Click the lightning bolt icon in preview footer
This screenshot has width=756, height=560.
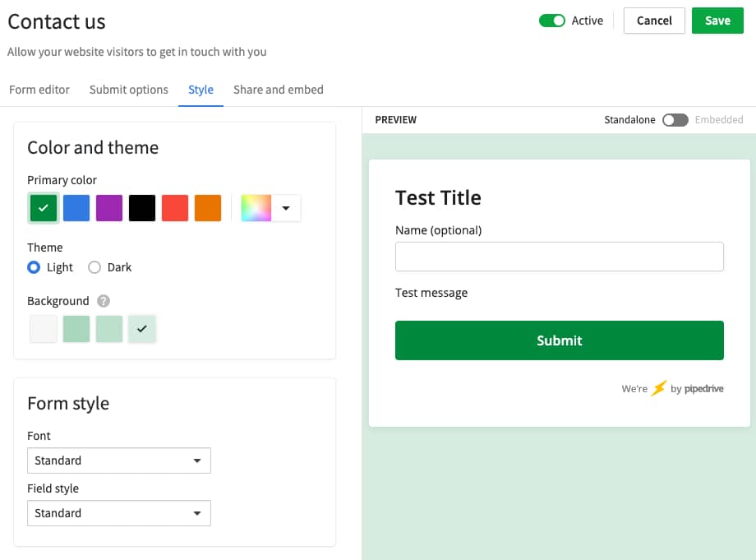[x=657, y=388]
